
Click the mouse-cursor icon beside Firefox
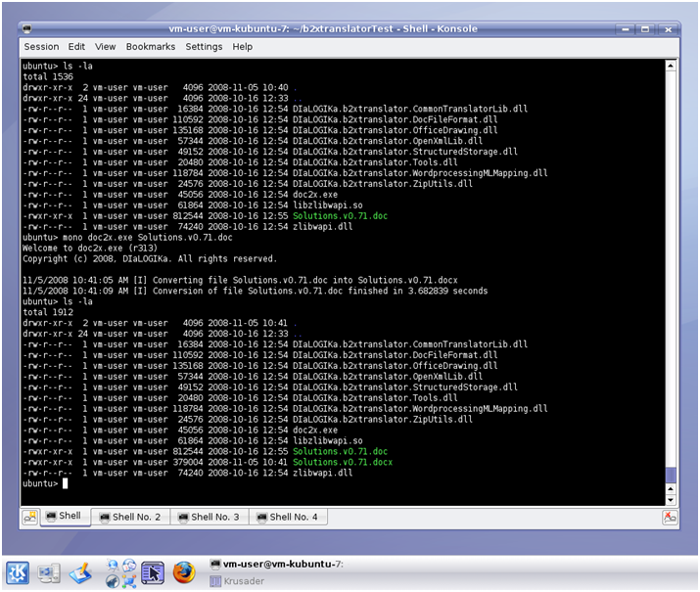pos(152,572)
